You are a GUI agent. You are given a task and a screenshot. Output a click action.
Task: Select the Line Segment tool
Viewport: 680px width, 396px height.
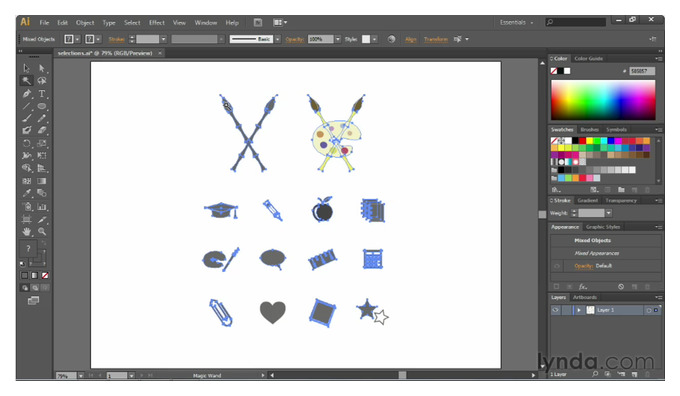(26, 106)
